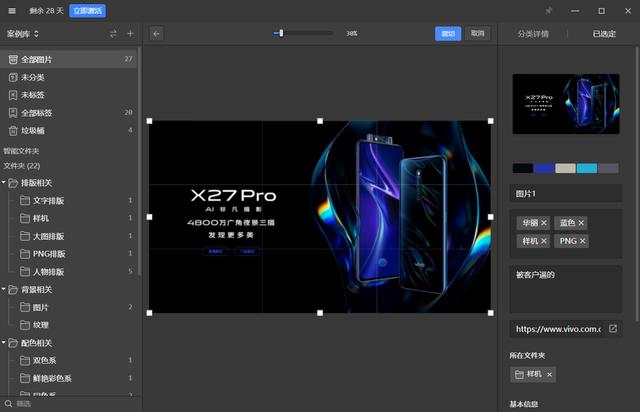Confirm crop with the blue 裁切 button

click(x=448, y=33)
